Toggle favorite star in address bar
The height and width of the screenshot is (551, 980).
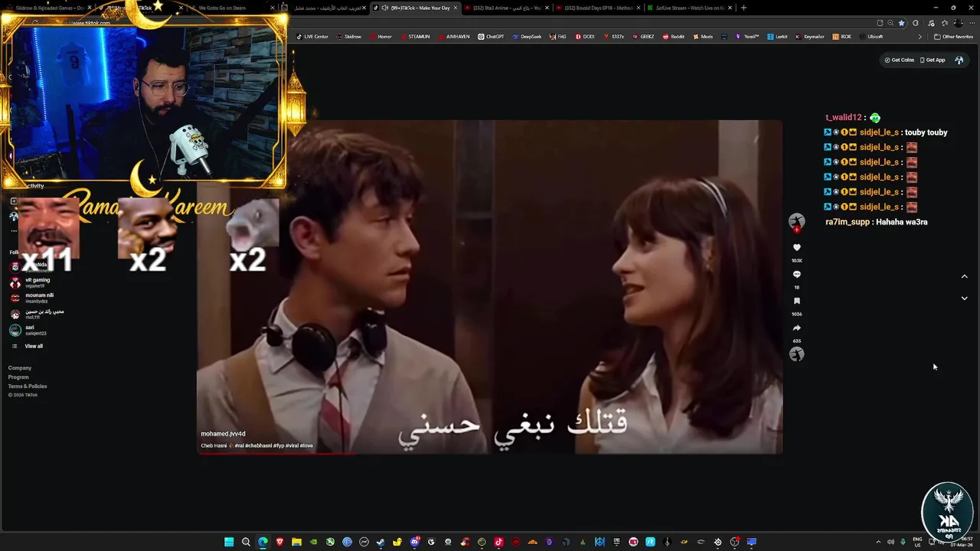[901, 23]
